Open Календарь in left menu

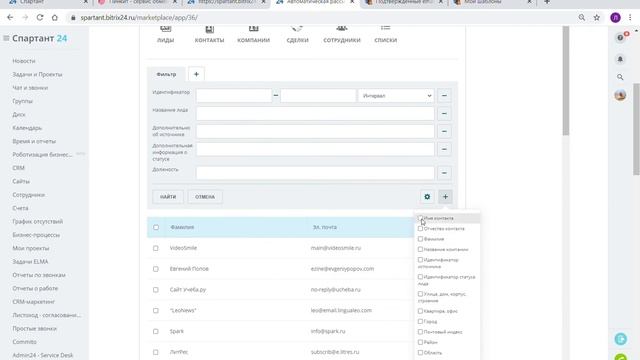(x=27, y=128)
